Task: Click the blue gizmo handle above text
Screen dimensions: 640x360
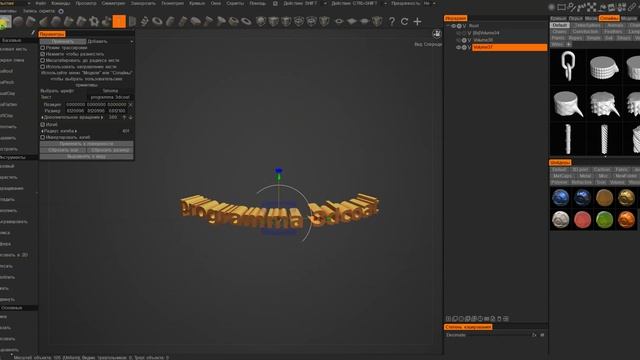Action: pyautogui.click(x=279, y=170)
